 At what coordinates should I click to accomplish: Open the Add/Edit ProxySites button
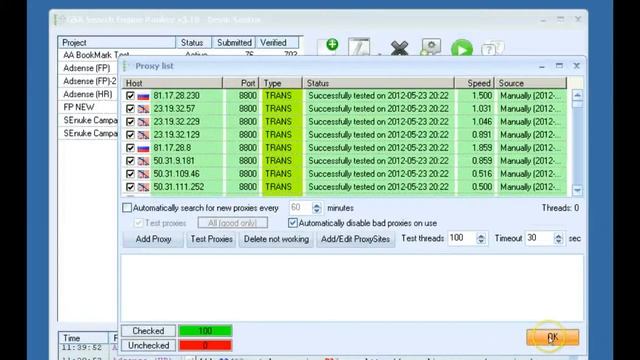pyautogui.click(x=356, y=239)
